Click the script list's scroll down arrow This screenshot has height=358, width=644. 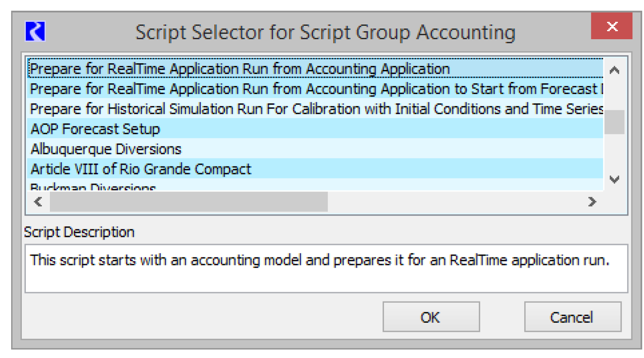[614, 179]
